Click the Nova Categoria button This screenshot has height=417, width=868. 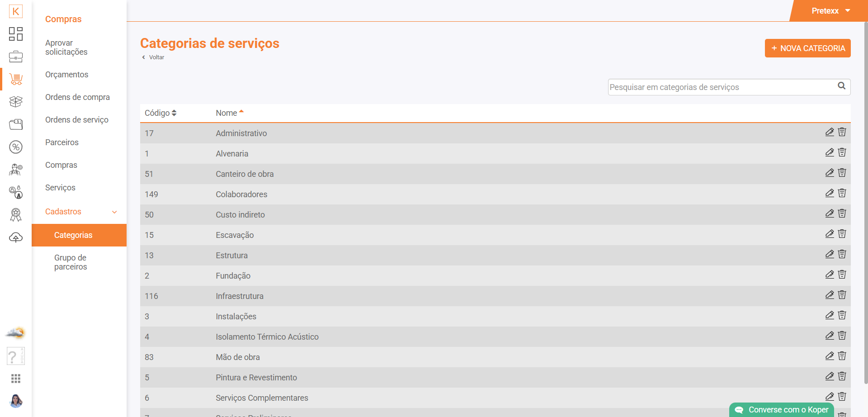(x=807, y=48)
